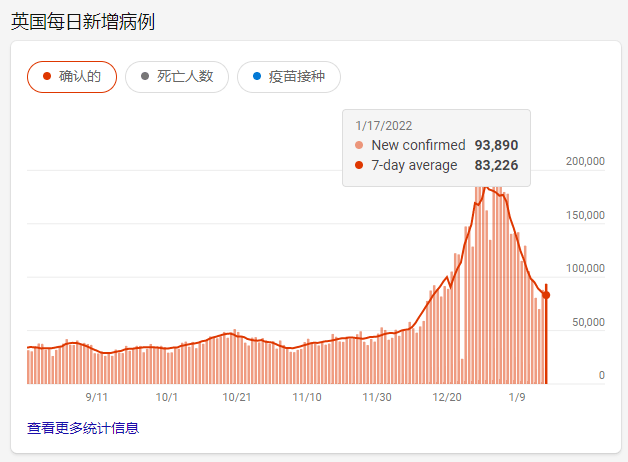
Task: Select the 确认的 confirmed cases tab
Action: pyautogui.click(x=72, y=76)
